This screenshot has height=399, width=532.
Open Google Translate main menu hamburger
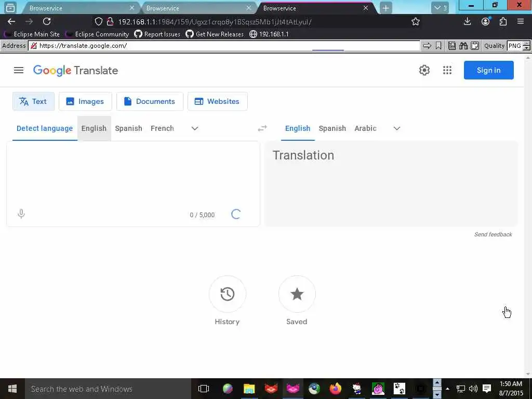(19, 70)
